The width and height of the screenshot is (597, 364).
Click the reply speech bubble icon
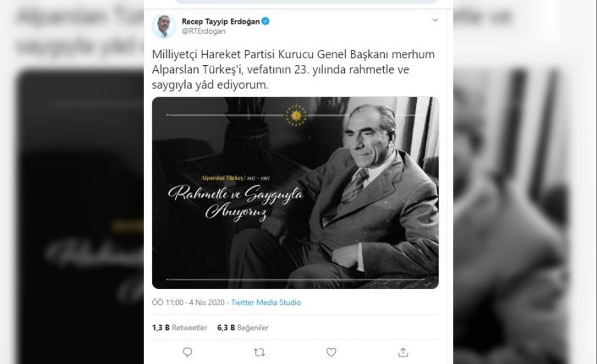click(188, 352)
